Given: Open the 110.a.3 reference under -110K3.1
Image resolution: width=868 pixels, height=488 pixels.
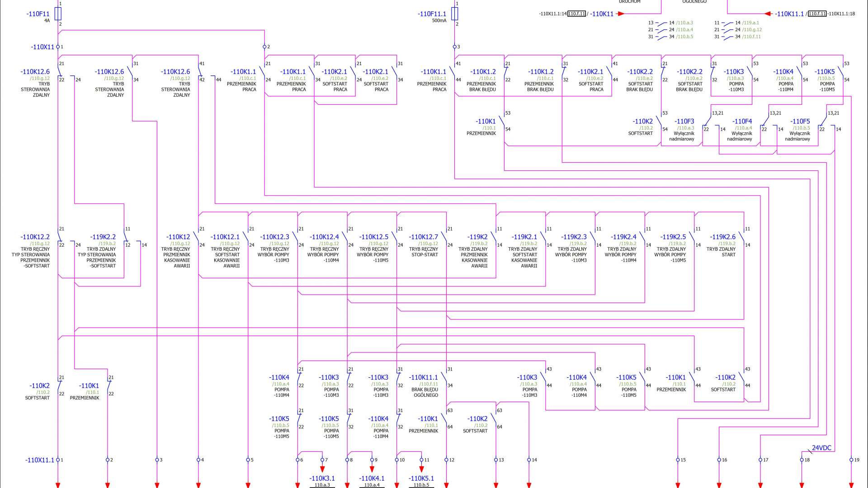Looking at the screenshot, I should click(322, 485).
